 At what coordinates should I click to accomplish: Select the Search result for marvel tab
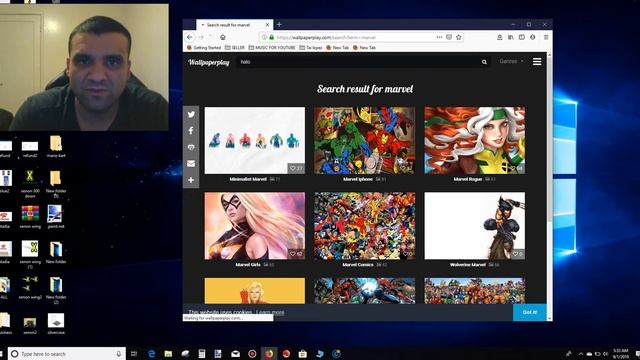click(235, 25)
